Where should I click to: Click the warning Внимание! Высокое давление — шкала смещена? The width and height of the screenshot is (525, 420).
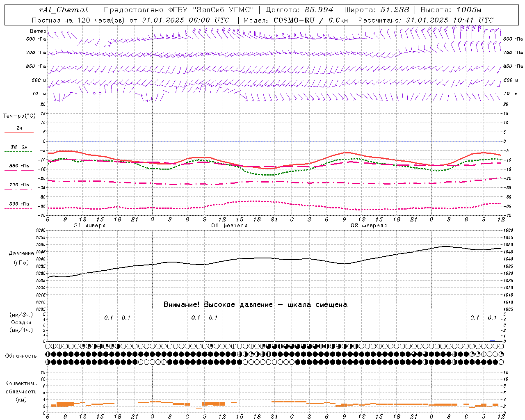coord(256,305)
